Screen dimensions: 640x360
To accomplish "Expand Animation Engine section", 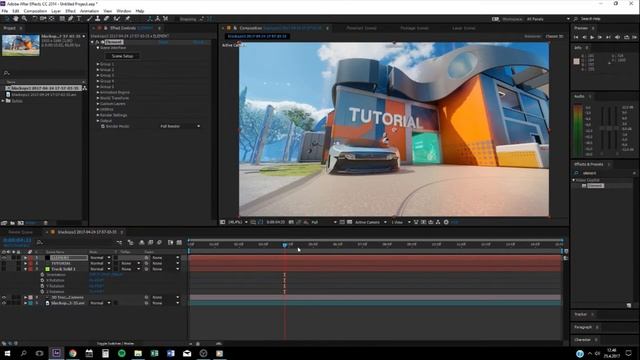I will pyautogui.click(x=98, y=93).
